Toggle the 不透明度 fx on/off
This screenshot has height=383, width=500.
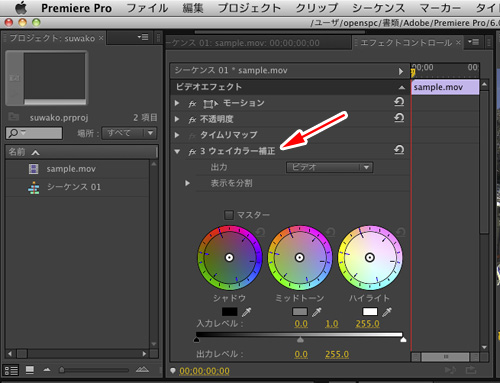tap(192, 119)
